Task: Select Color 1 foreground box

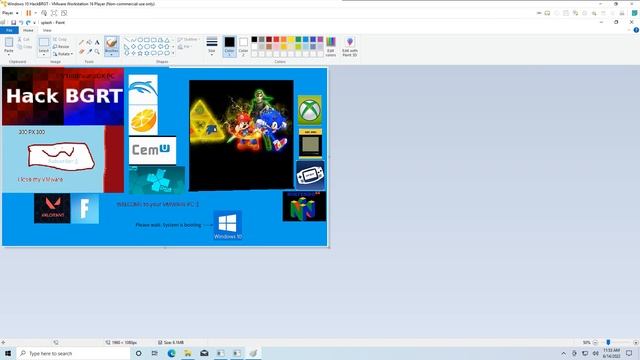Action: tap(229, 46)
